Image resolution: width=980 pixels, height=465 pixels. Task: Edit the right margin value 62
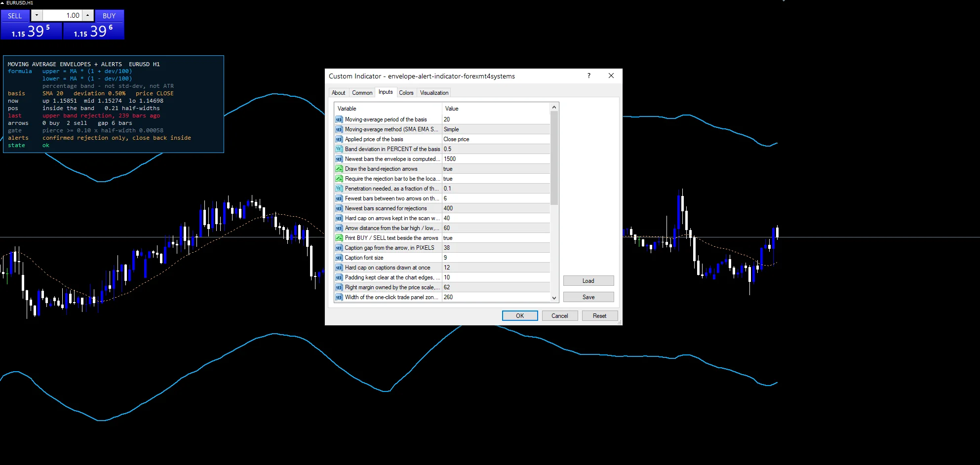[x=496, y=287]
